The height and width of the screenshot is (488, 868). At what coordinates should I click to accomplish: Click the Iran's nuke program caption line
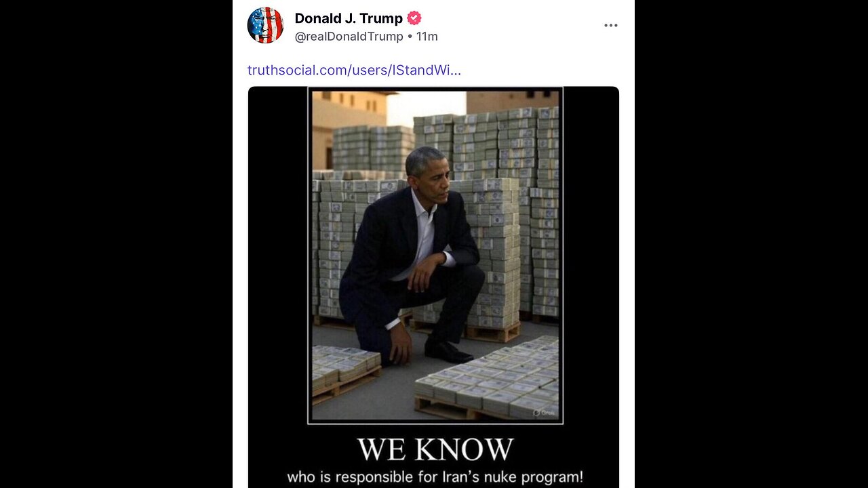coord(435,477)
